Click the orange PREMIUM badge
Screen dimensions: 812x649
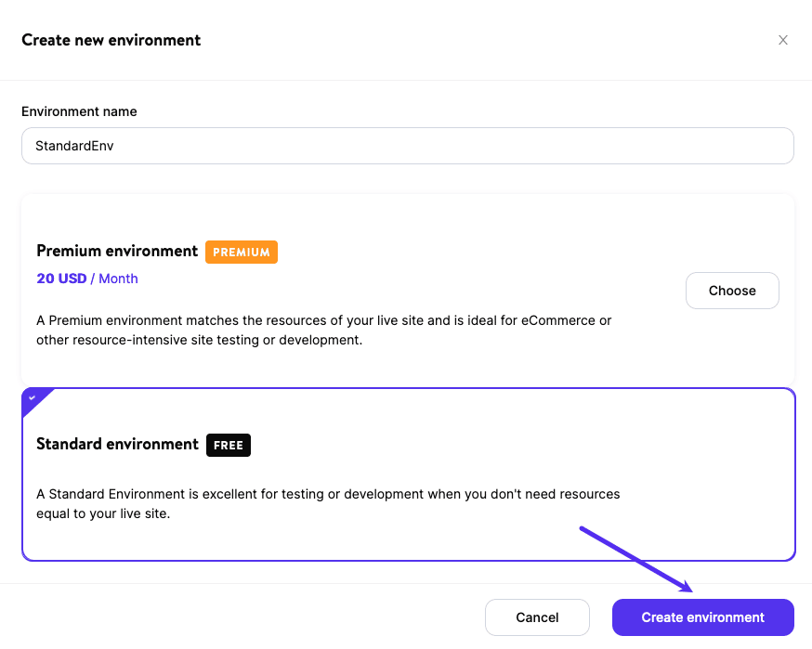pyautogui.click(x=242, y=252)
